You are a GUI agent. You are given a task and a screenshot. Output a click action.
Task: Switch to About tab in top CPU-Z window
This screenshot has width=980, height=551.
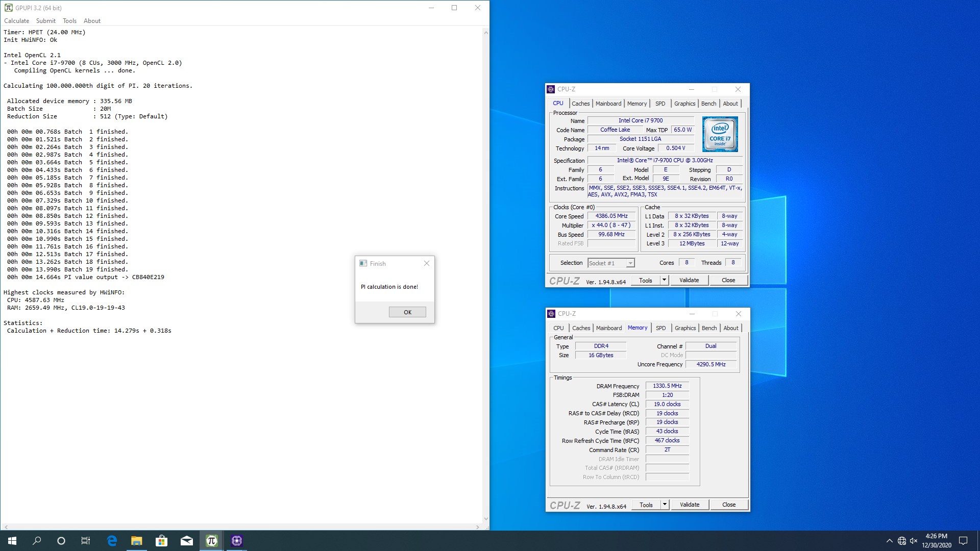pyautogui.click(x=730, y=104)
